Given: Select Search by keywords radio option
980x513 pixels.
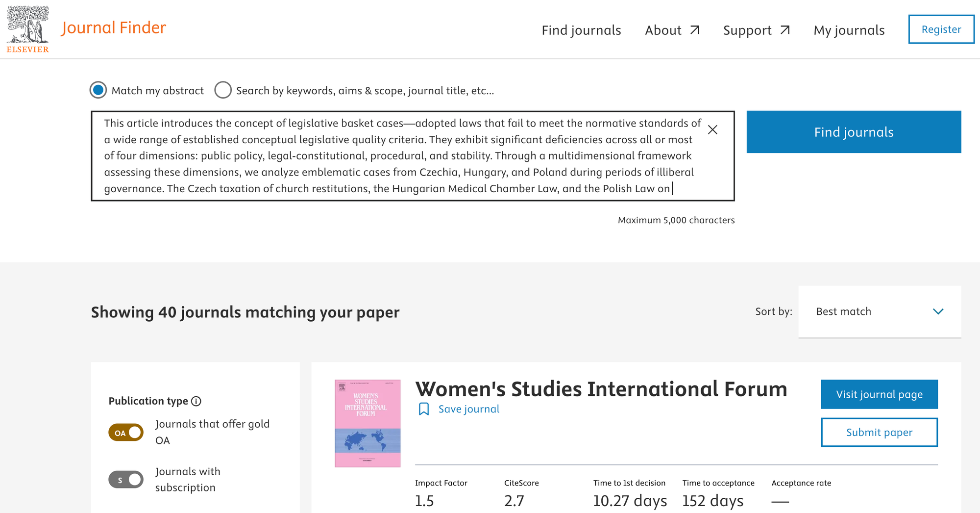Looking at the screenshot, I should 223,90.
